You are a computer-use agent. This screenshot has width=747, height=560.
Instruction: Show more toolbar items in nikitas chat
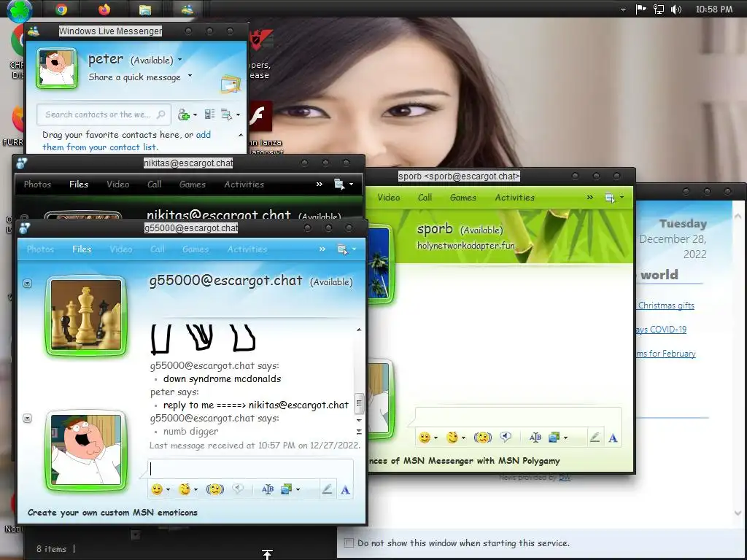click(320, 184)
